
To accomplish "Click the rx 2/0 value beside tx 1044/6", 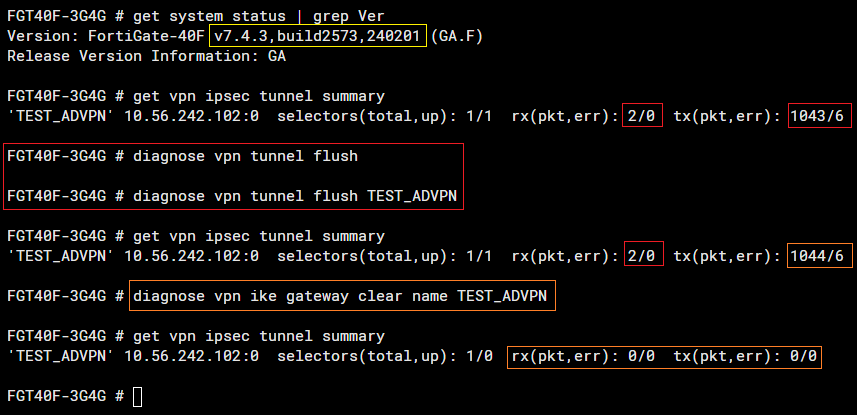I will click(x=640, y=256).
